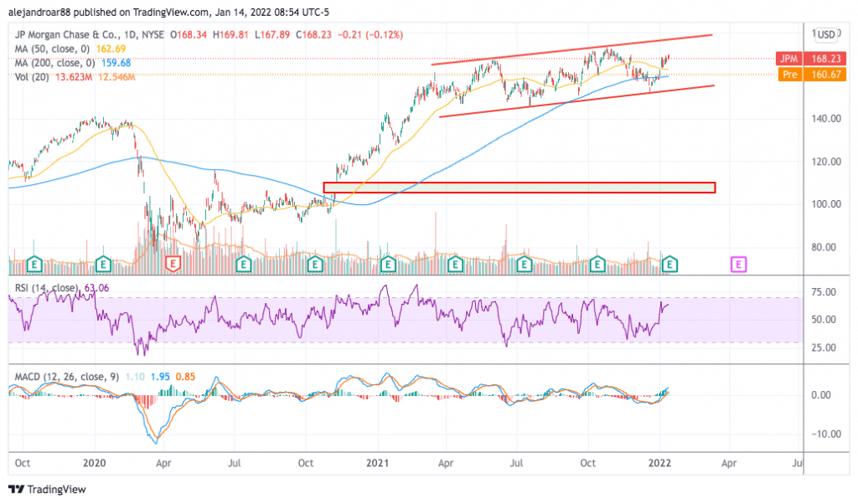
Task: Open the earnings marker above the 2022 label
Action: point(669,265)
